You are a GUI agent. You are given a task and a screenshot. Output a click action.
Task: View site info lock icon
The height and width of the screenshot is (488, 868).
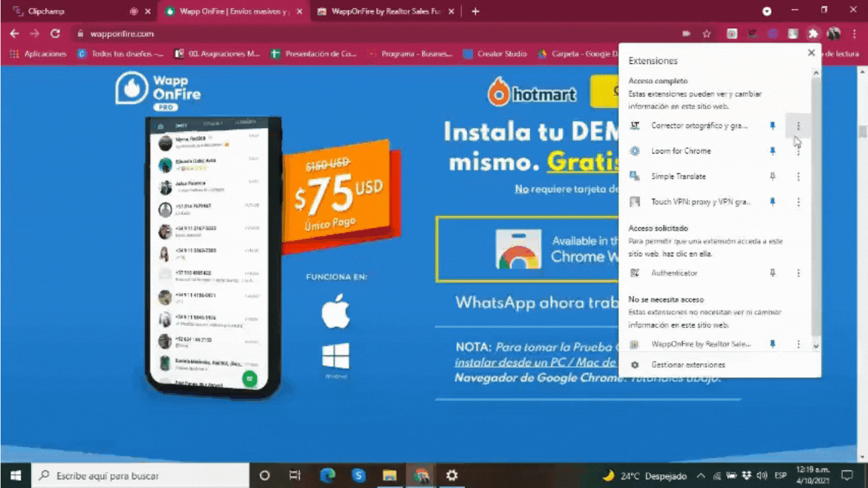point(80,34)
